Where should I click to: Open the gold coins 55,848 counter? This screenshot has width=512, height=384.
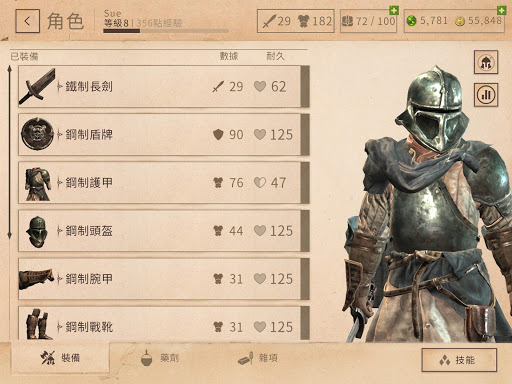(x=479, y=21)
